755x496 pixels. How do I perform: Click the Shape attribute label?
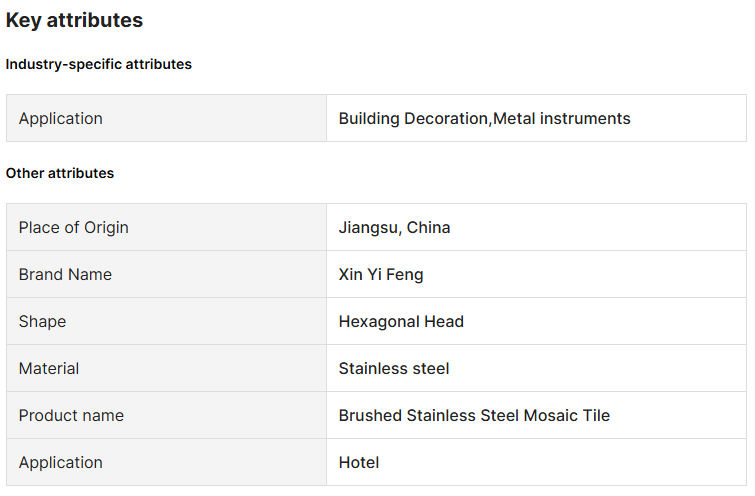click(x=42, y=321)
